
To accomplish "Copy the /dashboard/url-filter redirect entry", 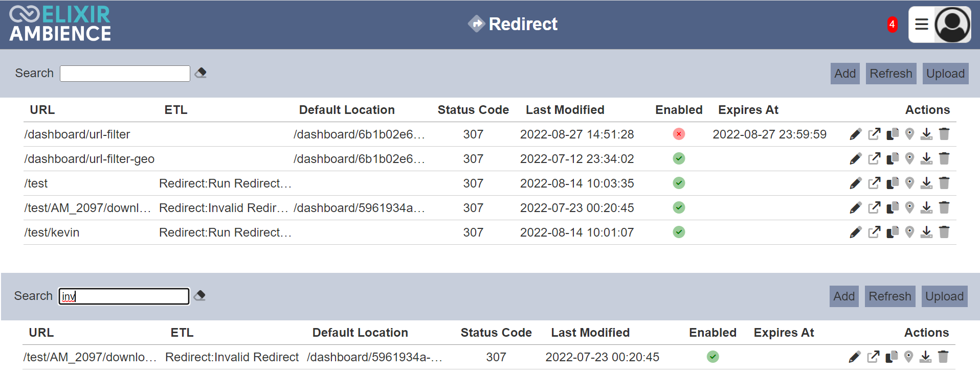I will point(893,134).
